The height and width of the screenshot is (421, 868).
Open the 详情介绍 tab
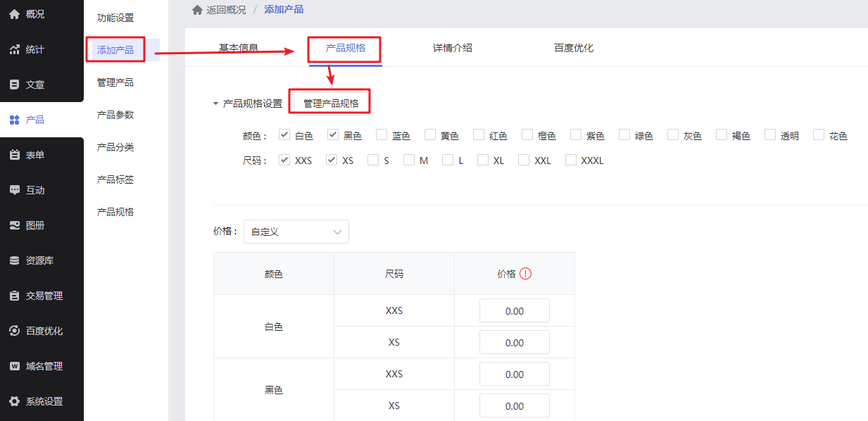coord(453,48)
